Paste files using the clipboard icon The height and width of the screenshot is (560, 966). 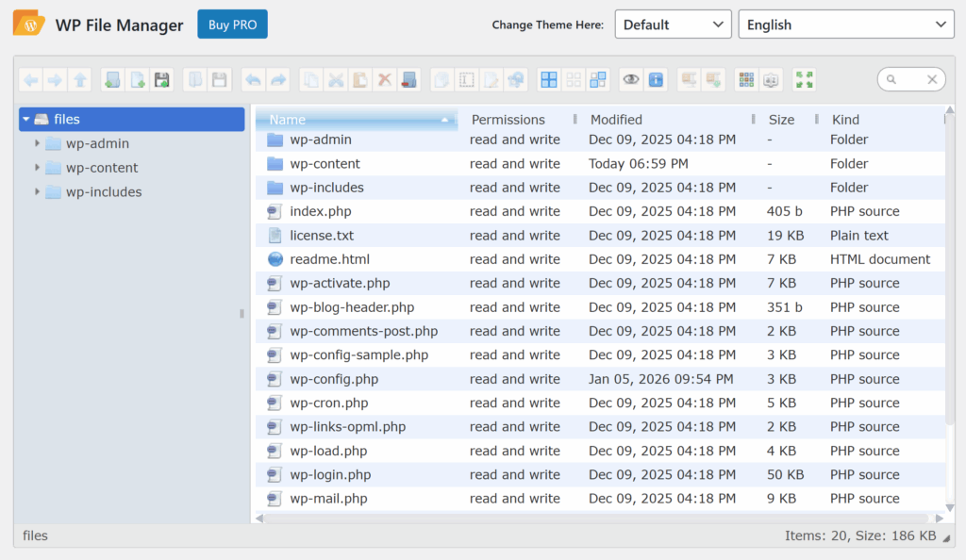(359, 79)
